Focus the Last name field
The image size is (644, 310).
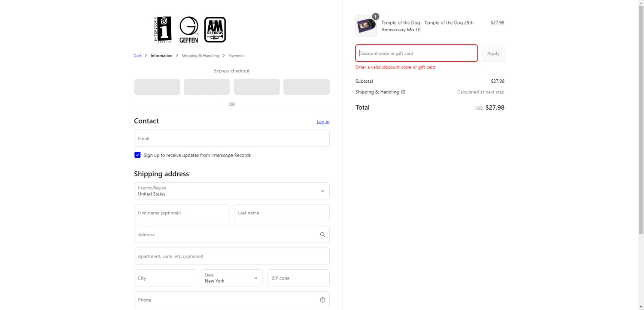coord(282,213)
